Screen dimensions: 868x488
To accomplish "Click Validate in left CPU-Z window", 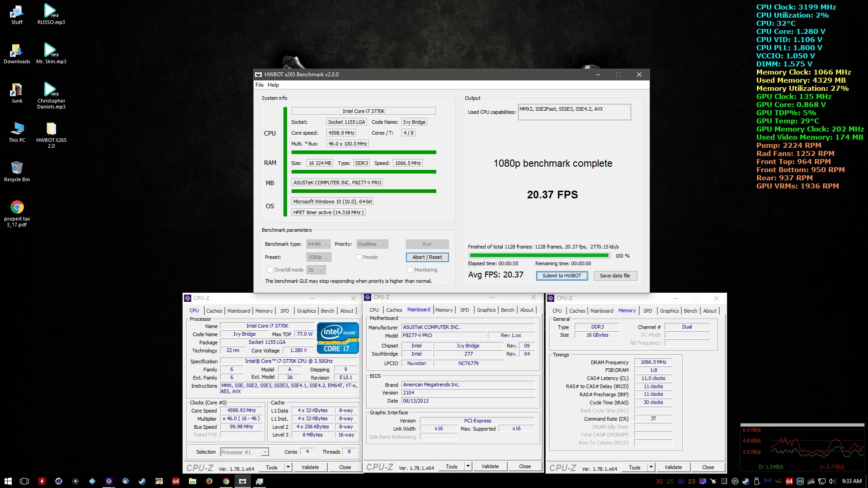I will click(310, 467).
